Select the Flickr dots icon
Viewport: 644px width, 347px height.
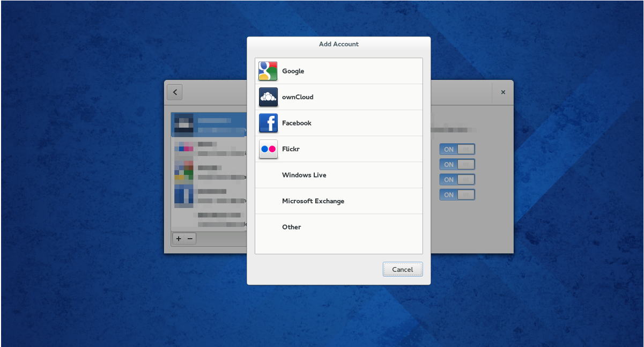pyautogui.click(x=268, y=149)
